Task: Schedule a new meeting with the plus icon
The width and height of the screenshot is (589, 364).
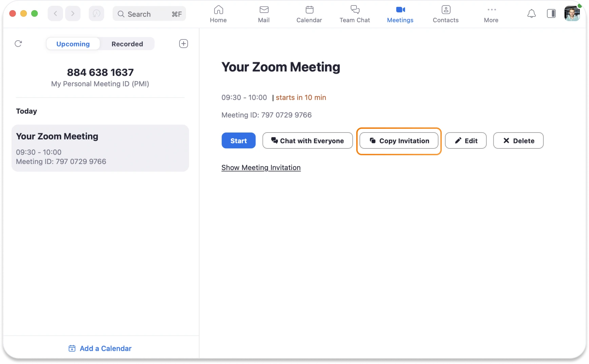Action: (184, 43)
